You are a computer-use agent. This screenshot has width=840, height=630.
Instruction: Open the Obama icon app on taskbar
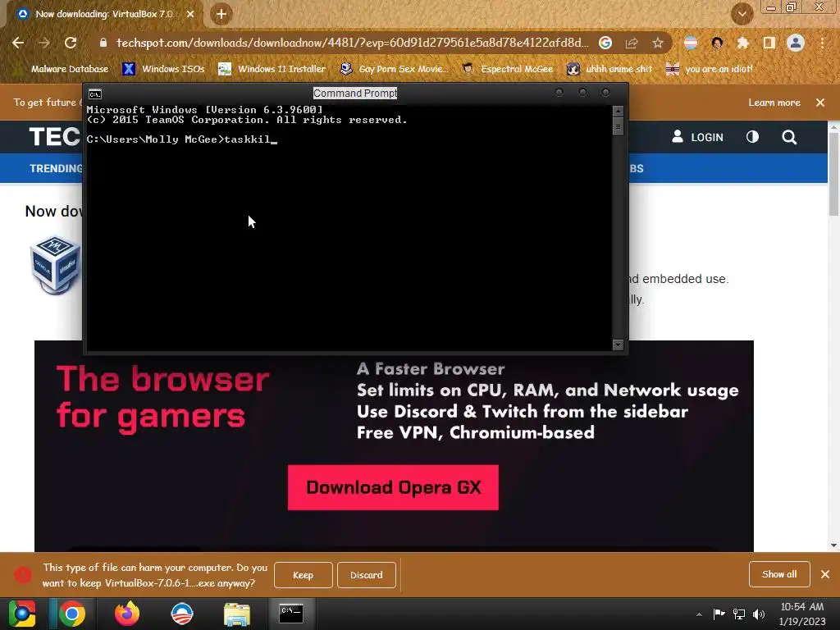pos(181,614)
